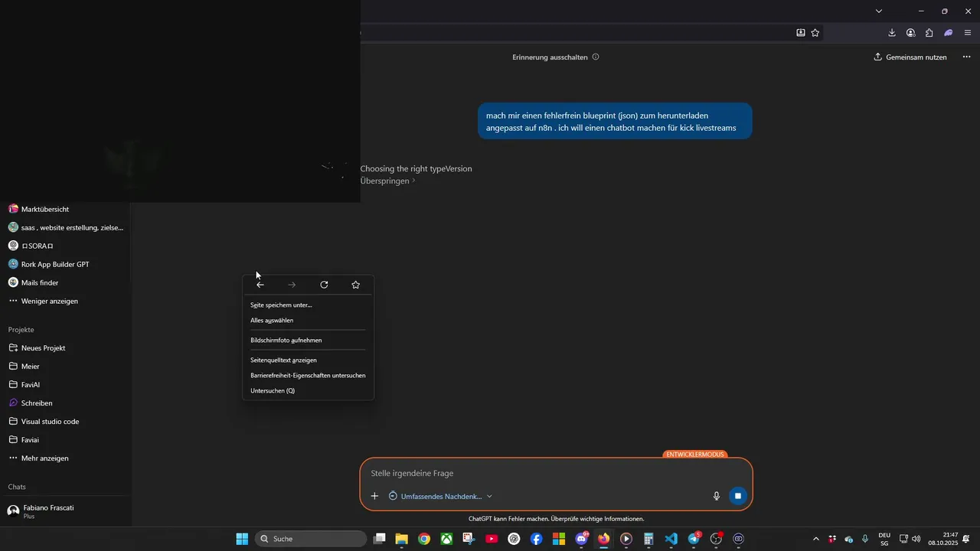Open the Xbox app from the taskbar
This screenshot has width=980, height=551.
446,539
